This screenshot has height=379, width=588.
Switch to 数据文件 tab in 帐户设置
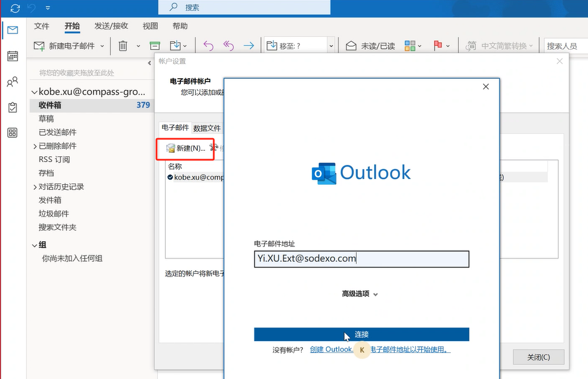[207, 128]
